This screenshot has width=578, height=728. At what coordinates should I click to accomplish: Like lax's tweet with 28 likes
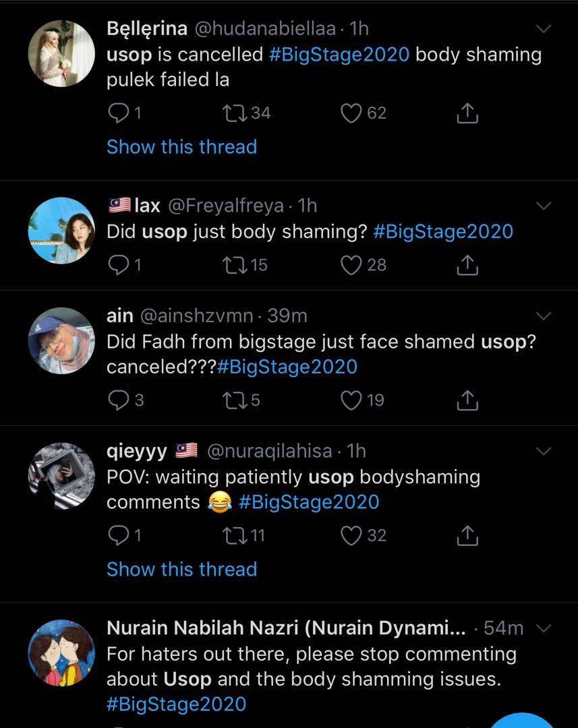(351, 265)
